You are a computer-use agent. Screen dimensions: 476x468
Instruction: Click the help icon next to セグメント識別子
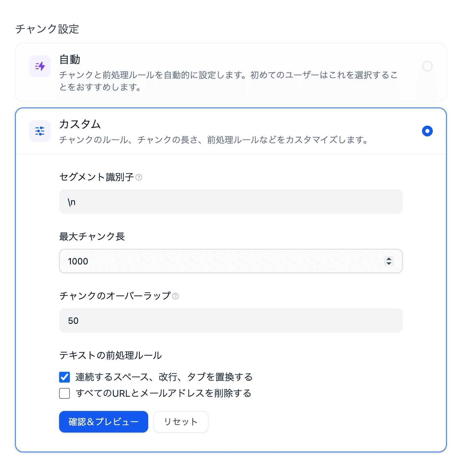[139, 177]
